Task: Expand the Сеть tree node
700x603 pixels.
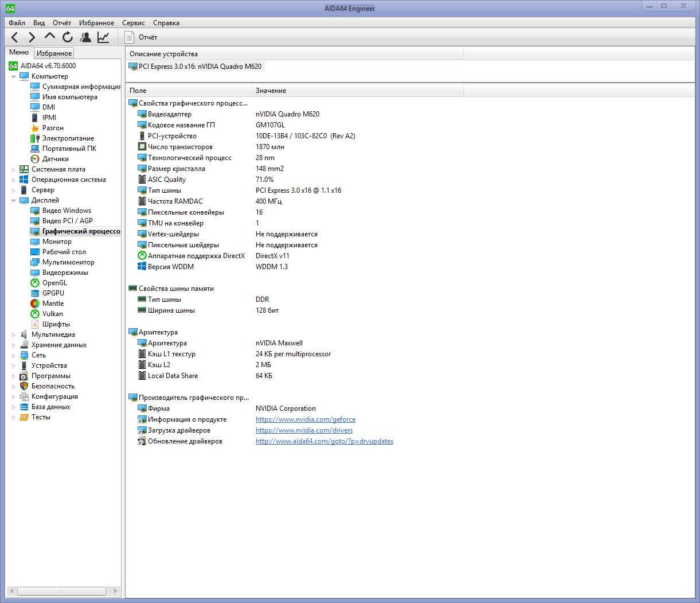Action: (14, 355)
